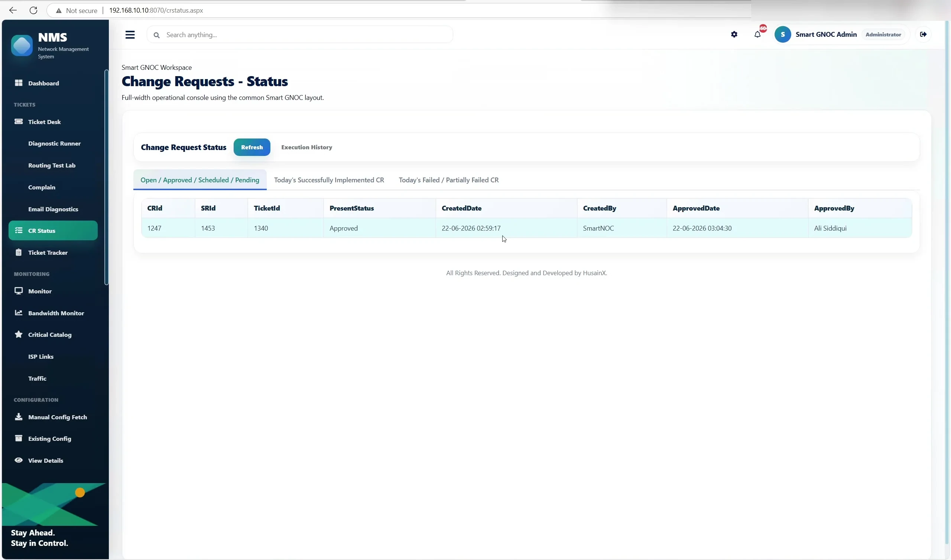Click the Ticket Tracker clipboard icon

[19, 252]
